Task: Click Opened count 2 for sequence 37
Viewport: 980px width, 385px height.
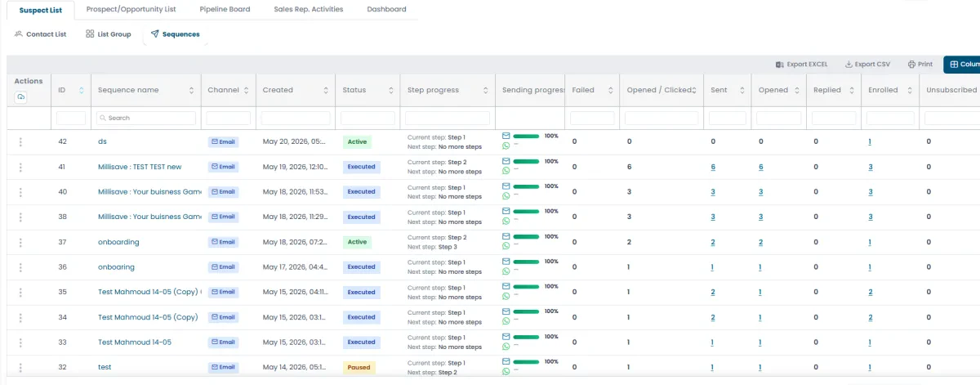Action: point(760,242)
